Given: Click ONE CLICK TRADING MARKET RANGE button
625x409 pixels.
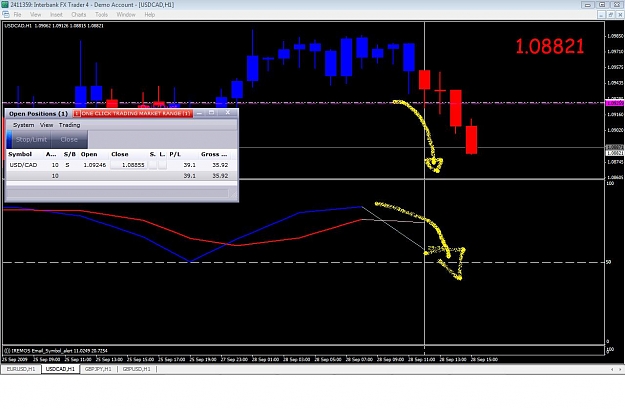Looking at the screenshot, I should click(133, 114).
